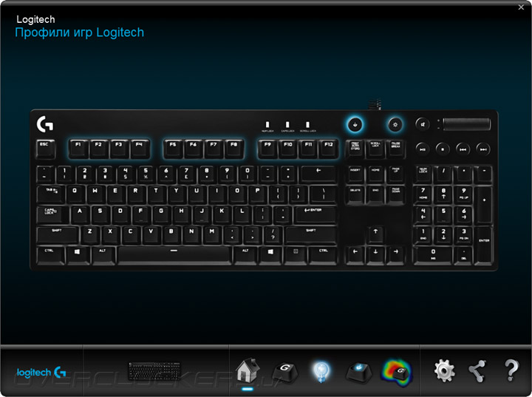Click the play/pause media key

(423, 149)
